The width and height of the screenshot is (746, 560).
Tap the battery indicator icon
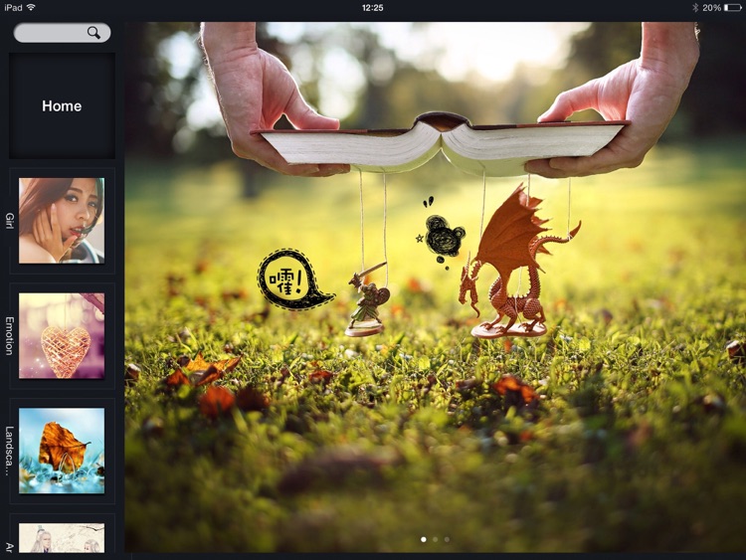(733, 8)
